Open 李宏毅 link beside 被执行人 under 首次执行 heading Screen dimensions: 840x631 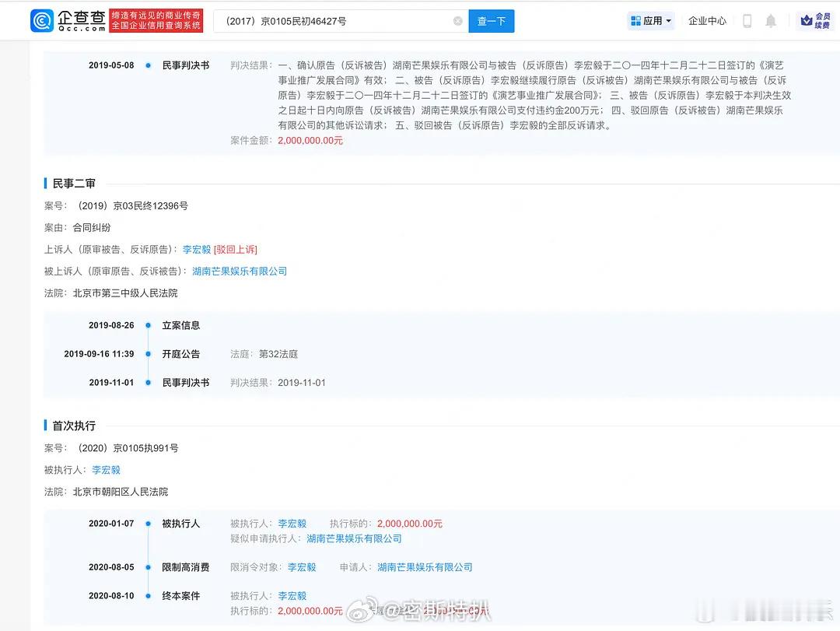coord(106,470)
